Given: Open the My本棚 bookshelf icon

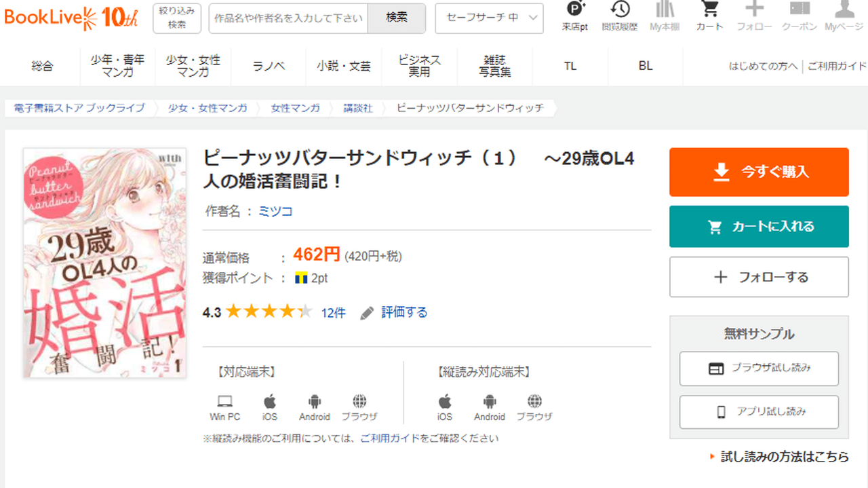Looking at the screenshot, I should pos(665,15).
